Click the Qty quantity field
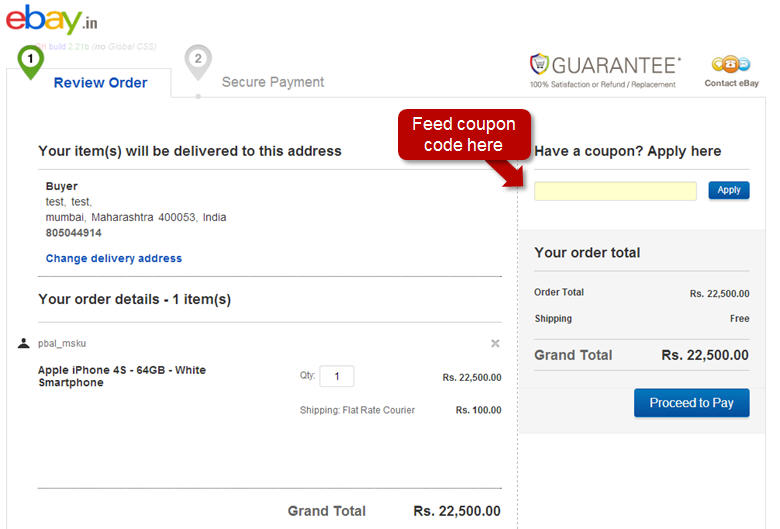 (x=337, y=377)
